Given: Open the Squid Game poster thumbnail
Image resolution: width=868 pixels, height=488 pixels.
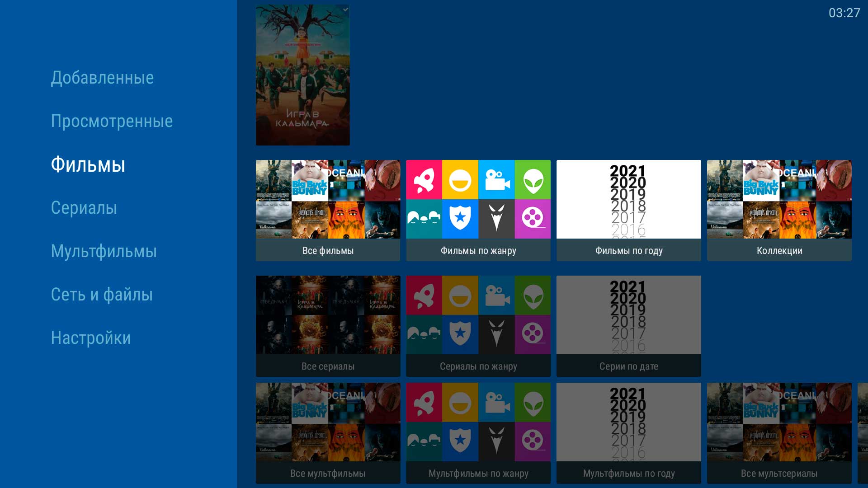Looking at the screenshot, I should [x=302, y=75].
